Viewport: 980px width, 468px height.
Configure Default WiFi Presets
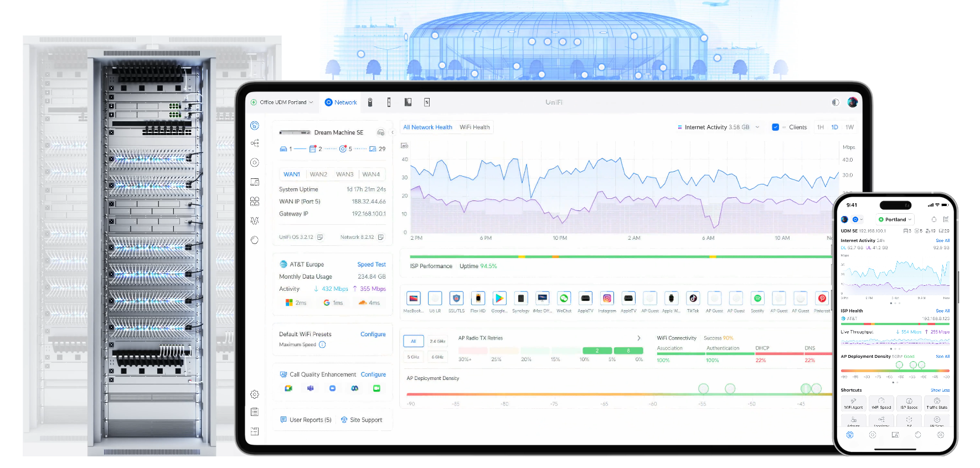(373, 335)
